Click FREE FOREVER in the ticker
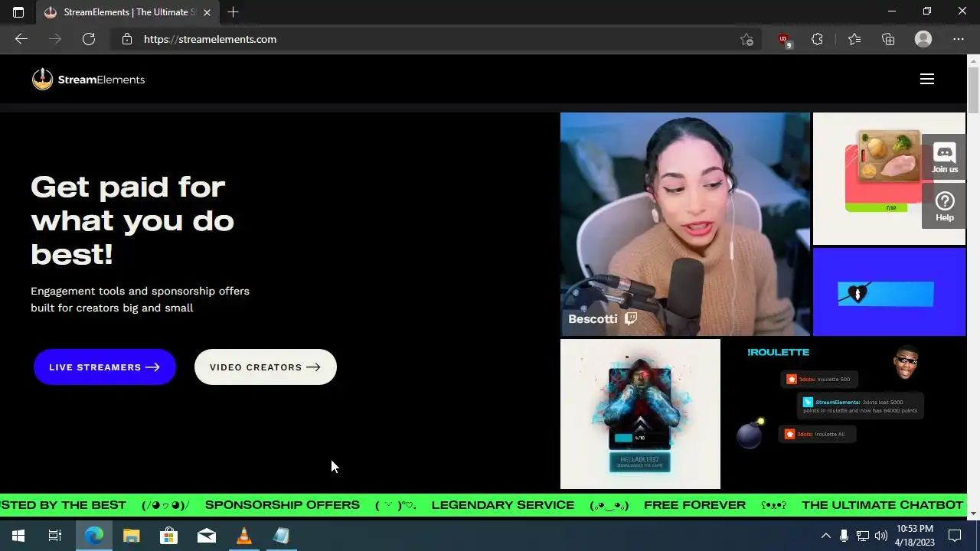Image resolution: width=980 pixels, height=551 pixels. [694, 505]
